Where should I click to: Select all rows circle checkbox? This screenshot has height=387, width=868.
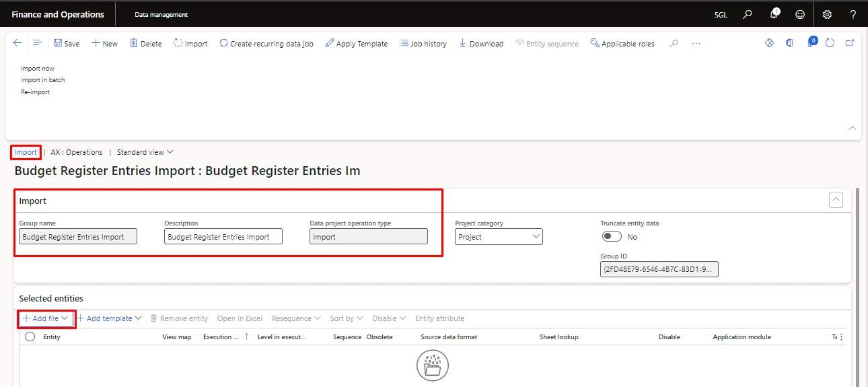(x=30, y=337)
